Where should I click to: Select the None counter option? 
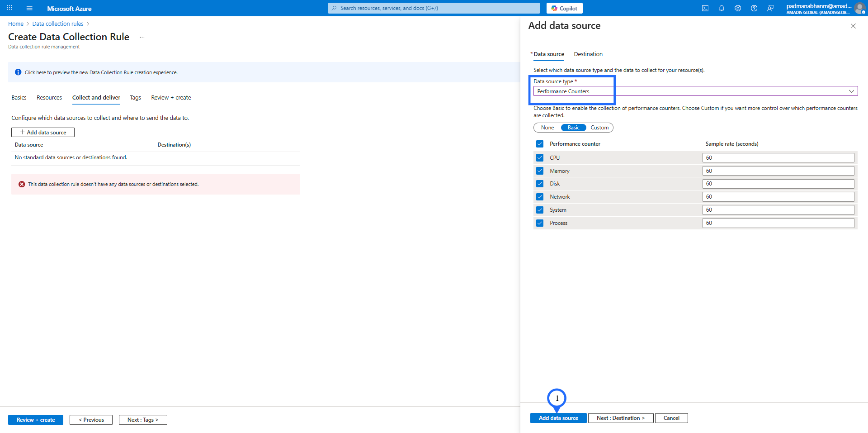(547, 128)
